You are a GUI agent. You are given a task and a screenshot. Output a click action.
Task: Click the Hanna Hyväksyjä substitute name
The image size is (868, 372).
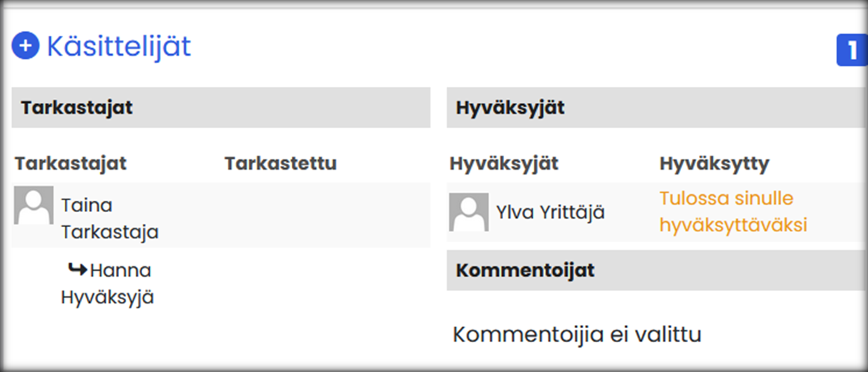[x=108, y=283]
